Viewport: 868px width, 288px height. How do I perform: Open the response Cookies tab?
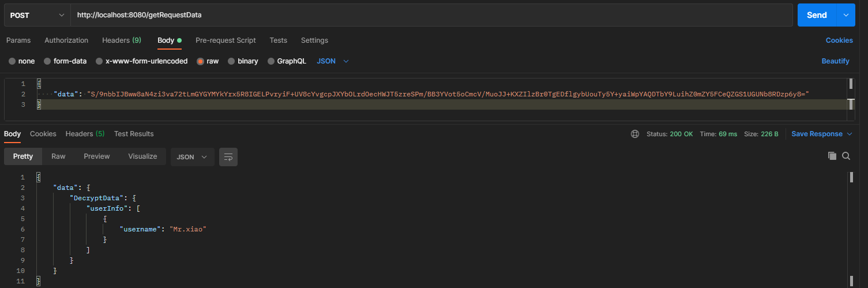point(43,134)
